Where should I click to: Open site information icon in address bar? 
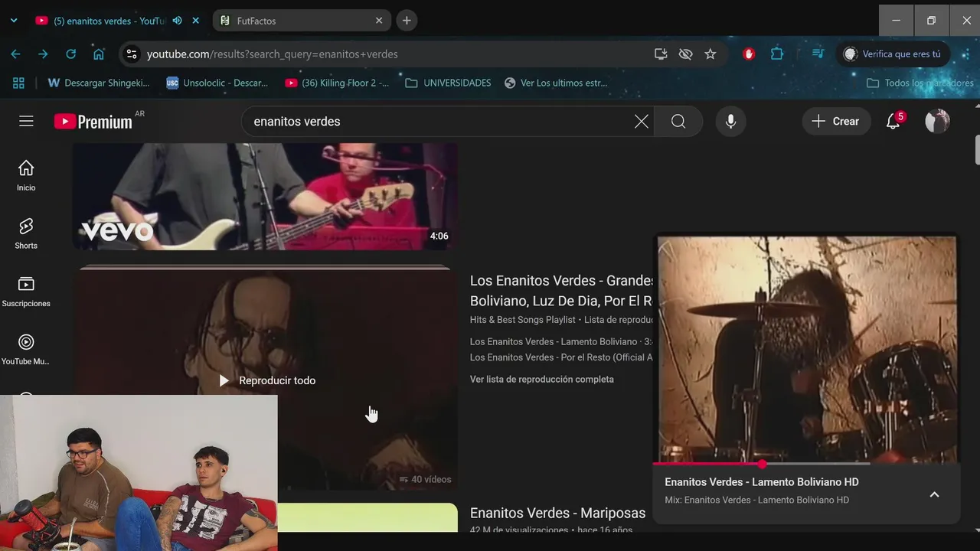(x=132, y=54)
